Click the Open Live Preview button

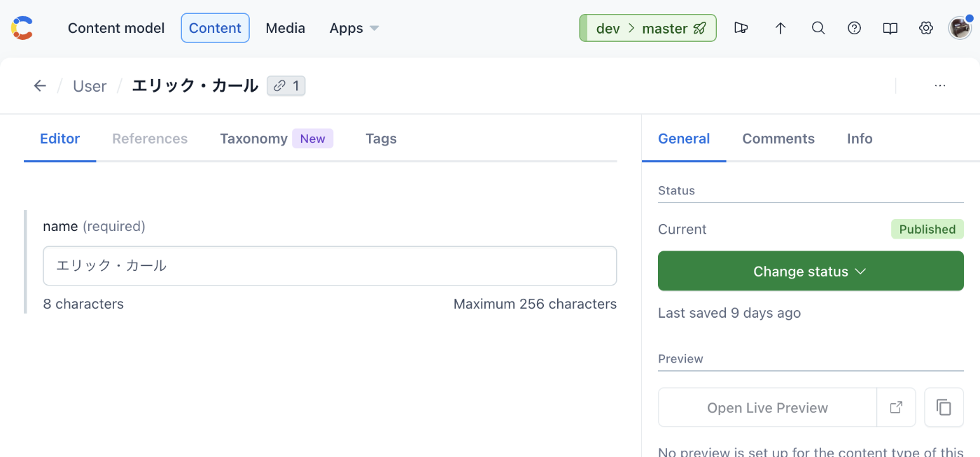(x=767, y=407)
